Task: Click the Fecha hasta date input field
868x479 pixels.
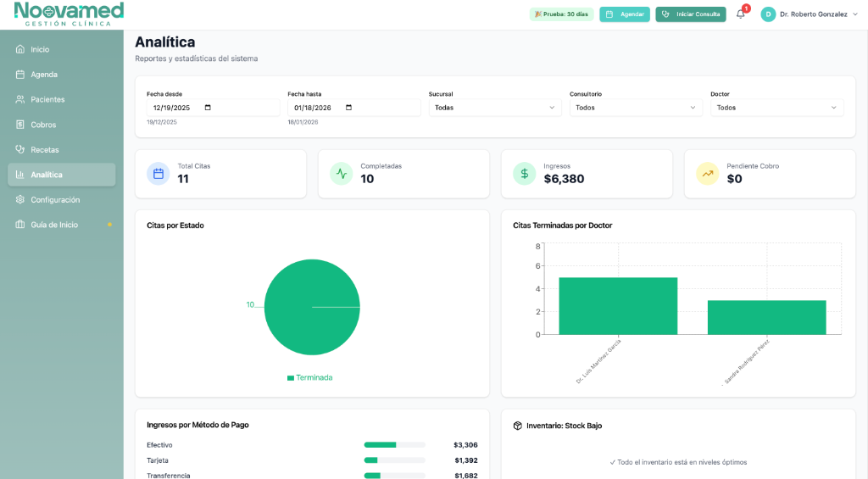Action: point(354,108)
